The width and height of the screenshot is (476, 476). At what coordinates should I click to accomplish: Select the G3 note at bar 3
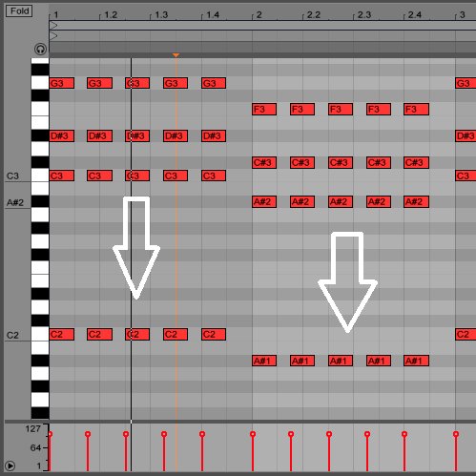tap(466, 83)
